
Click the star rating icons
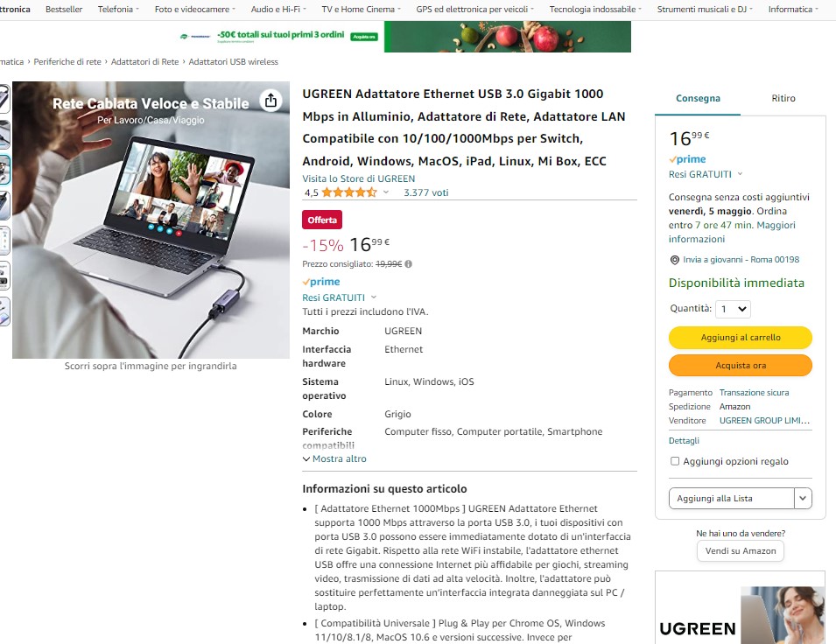349,192
